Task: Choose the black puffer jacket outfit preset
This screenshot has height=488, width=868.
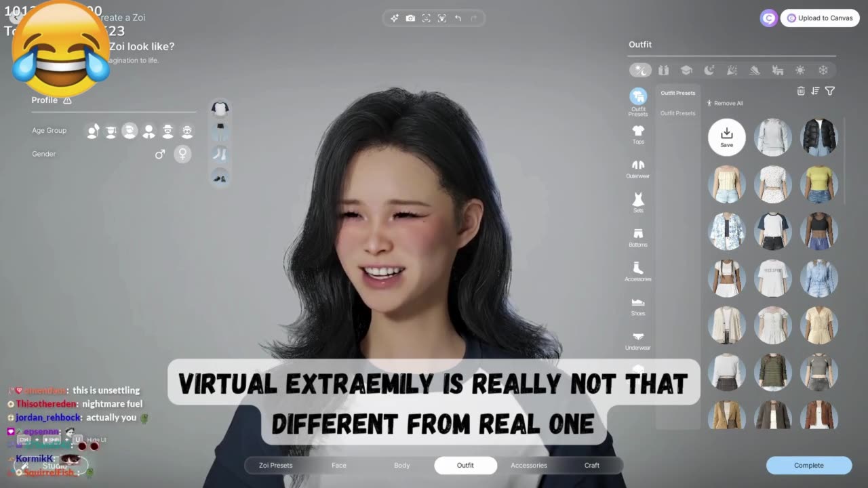Action: [x=819, y=137]
